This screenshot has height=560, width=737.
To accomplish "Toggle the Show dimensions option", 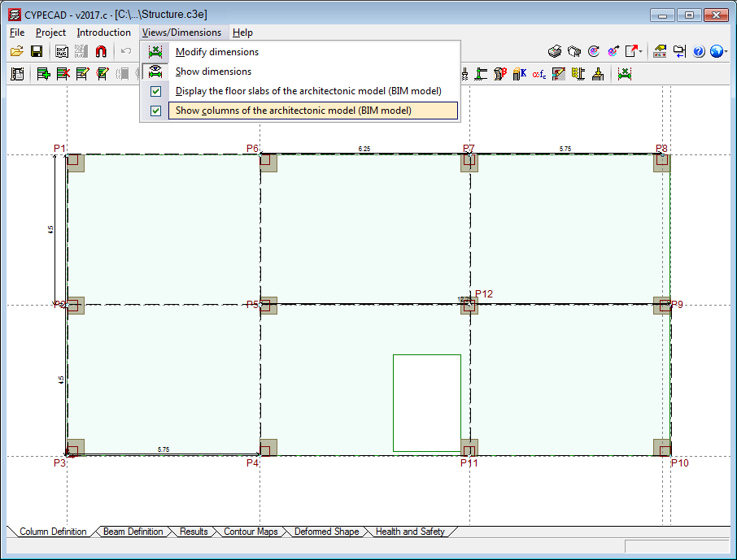I will point(214,72).
